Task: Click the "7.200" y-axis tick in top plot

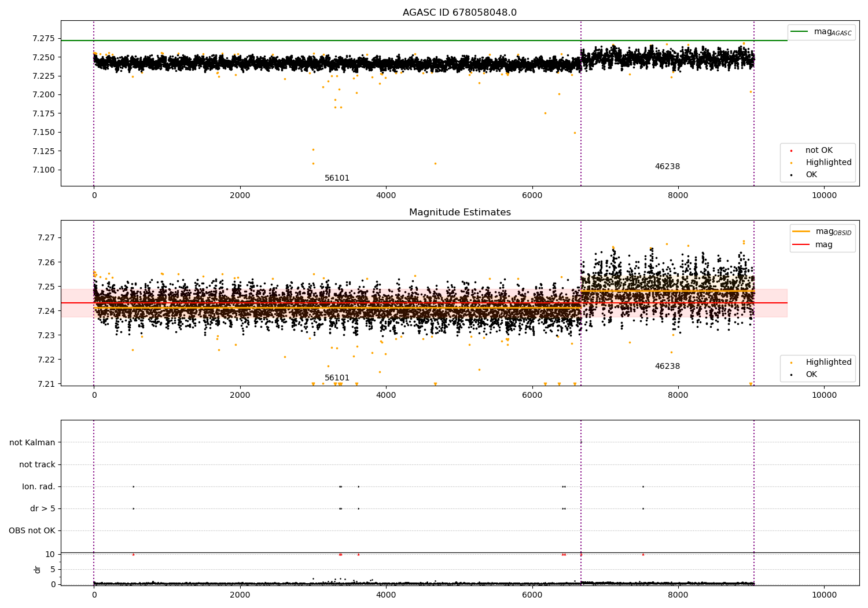Action: pos(44,95)
